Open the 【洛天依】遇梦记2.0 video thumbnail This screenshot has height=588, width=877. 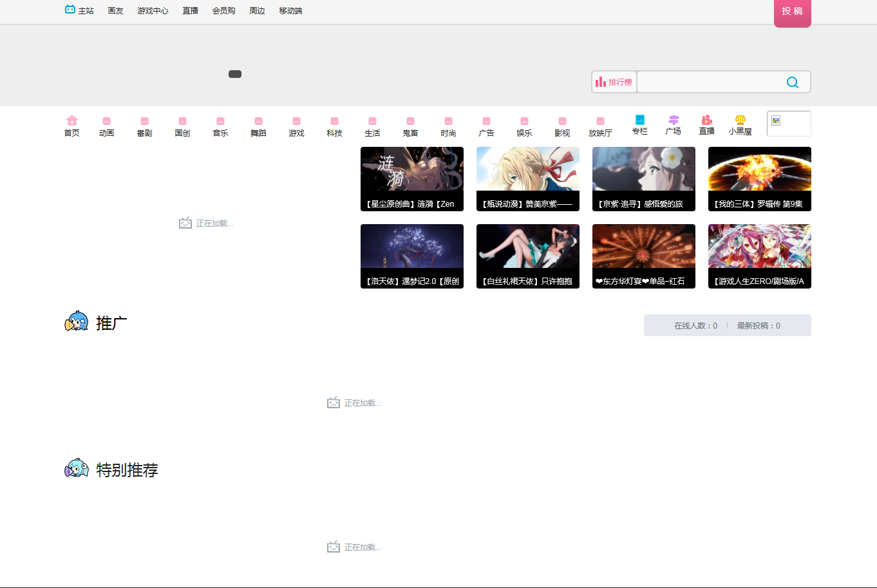412,256
